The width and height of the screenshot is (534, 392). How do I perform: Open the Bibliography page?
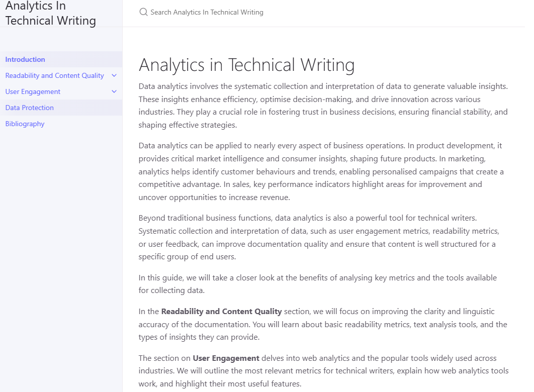(x=25, y=124)
